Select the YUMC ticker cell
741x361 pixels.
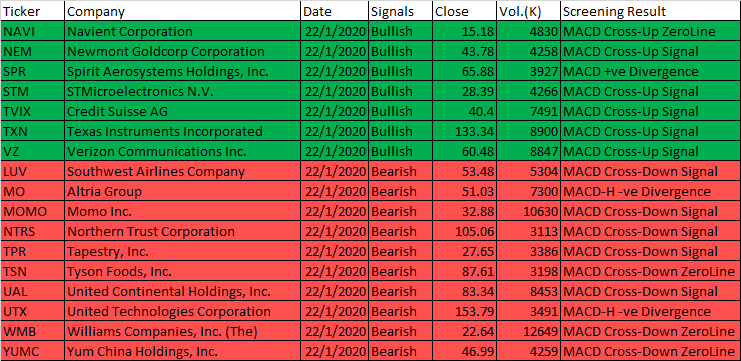pyautogui.click(x=33, y=352)
